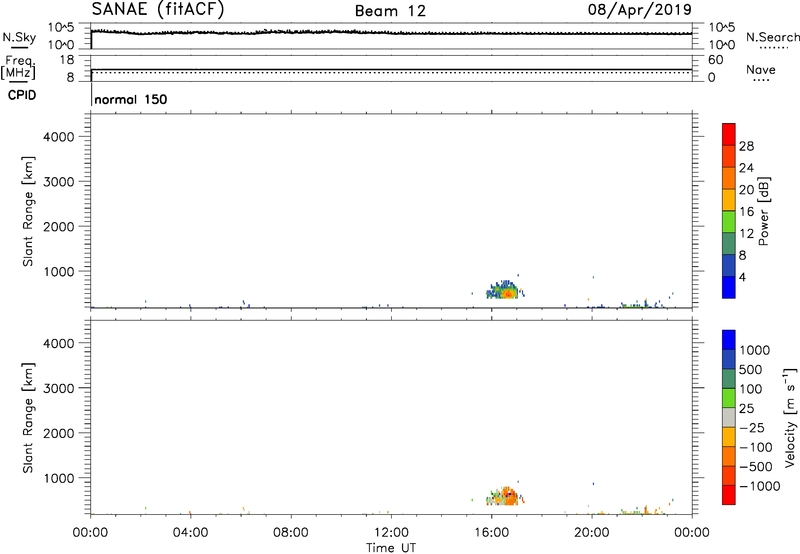Click the 08:00 time axis label

pos(291,533)
